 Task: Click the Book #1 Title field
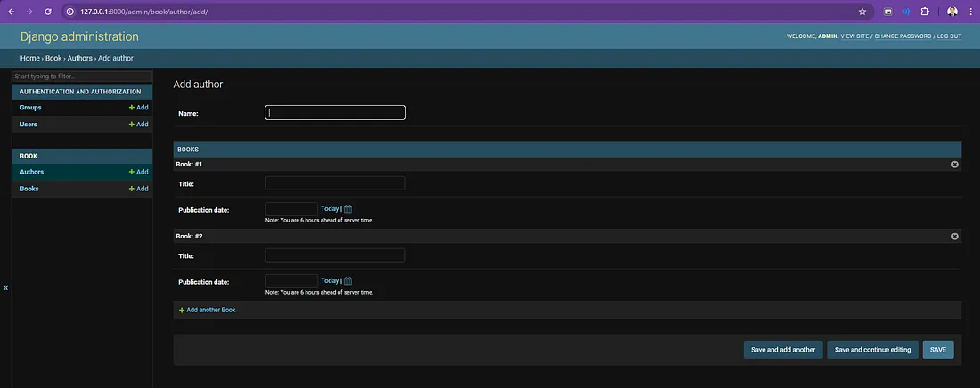pos(336,183)
